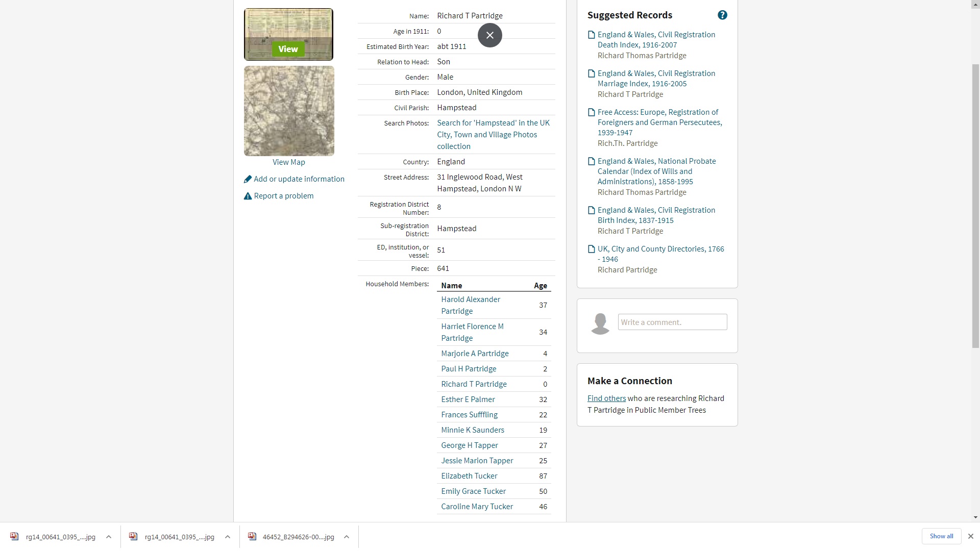
Task: Close the downloads bar with X
Action: (971, 536)
